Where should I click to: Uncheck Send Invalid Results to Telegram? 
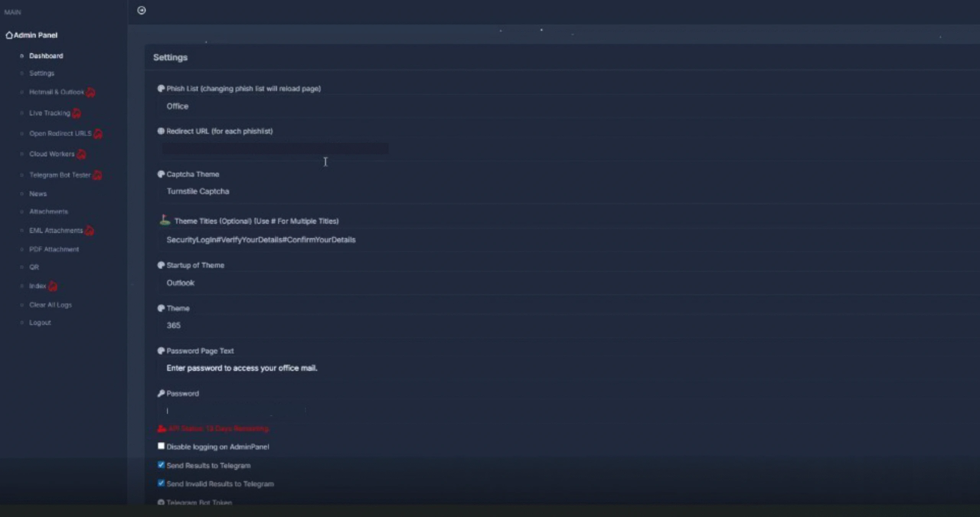[161, 483]
